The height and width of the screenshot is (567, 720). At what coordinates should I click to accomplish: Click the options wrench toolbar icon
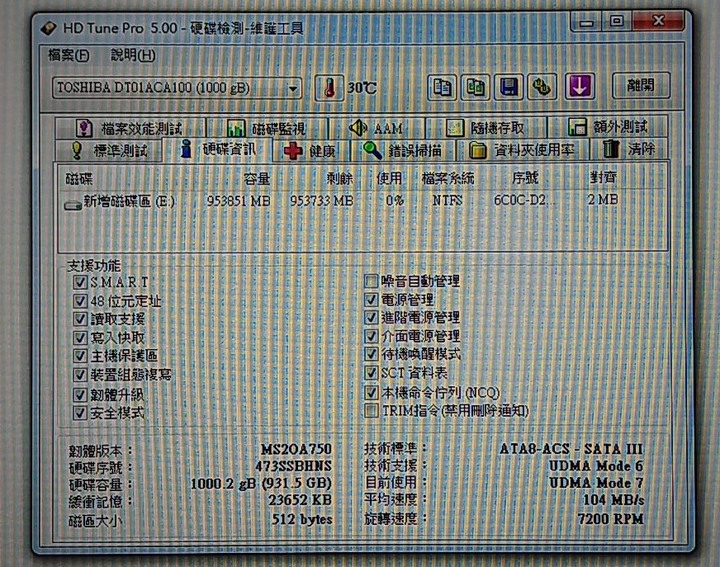click(x=542, y=87)
